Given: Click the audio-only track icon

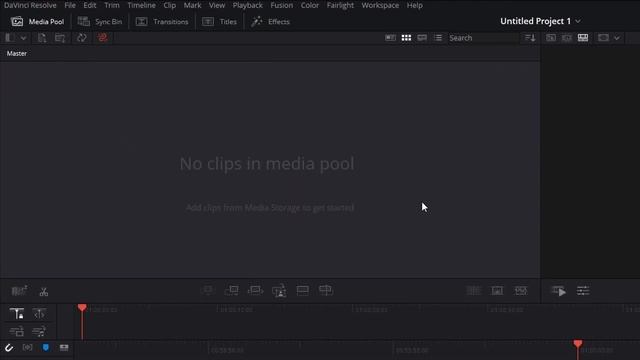Looking at the screenshot, I should tap(39, 331).
